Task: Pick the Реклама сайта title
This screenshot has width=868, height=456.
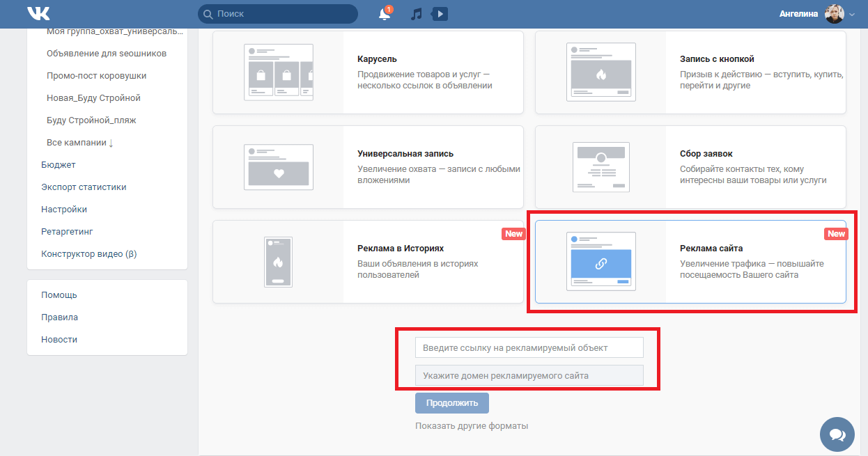Action: click(711, 249)
